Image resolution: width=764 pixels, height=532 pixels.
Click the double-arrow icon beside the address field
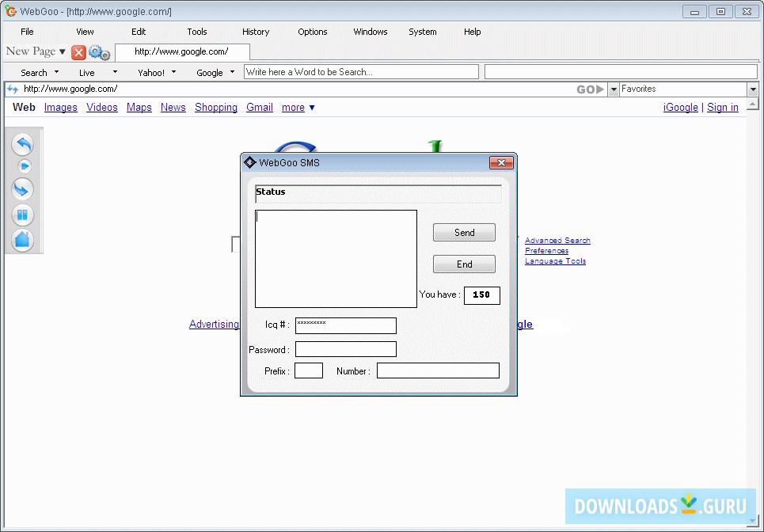coord(11,89)
